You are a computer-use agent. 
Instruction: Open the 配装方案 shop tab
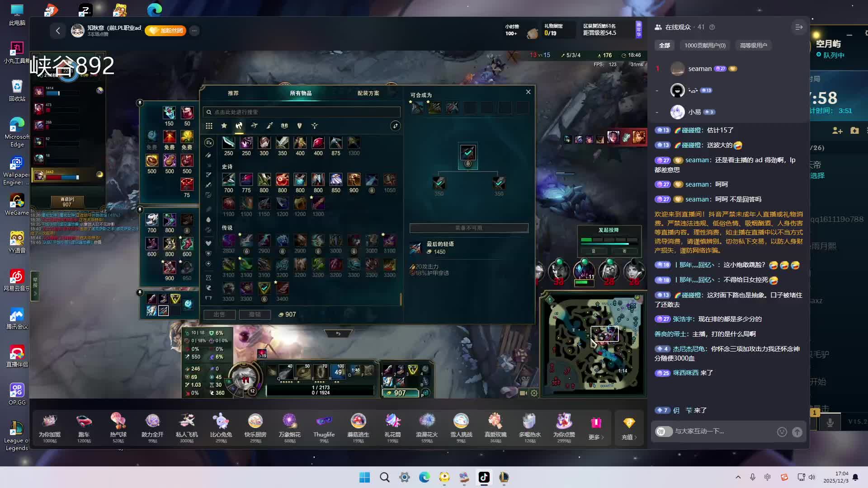[x=368, y=93]
